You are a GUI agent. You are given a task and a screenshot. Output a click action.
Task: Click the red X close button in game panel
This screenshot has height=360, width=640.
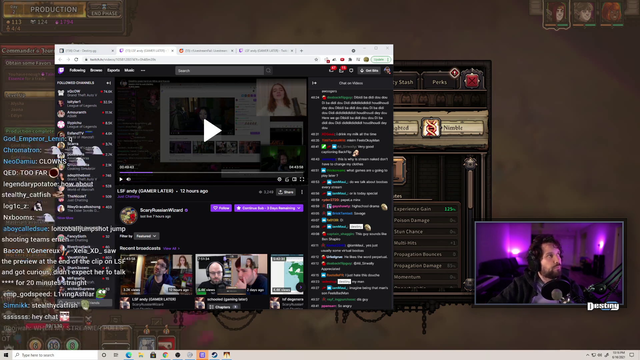(x=471, y=81)
